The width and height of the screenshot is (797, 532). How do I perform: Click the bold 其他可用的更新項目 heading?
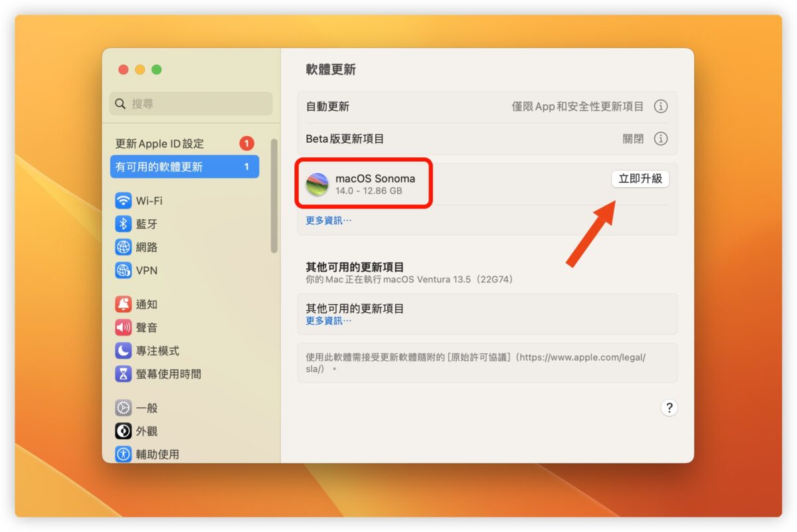pos(355,267)
